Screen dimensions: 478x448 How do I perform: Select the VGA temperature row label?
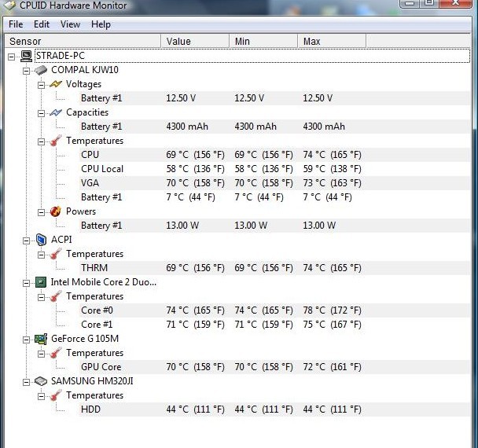coord(90,183)
